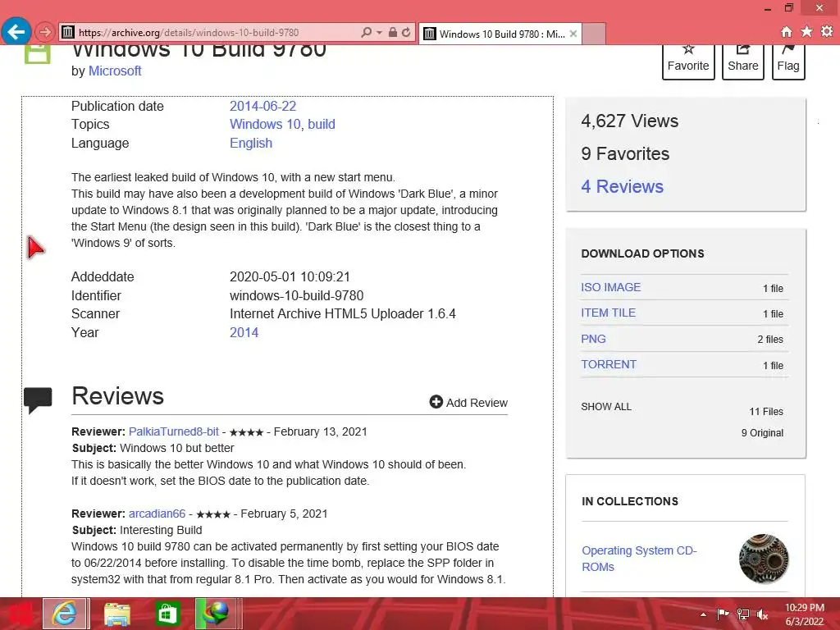Open Windows Store from taskbar
The height and width of the screenshot is (630, 840).
pyautogui.click(x=167, y=614)
